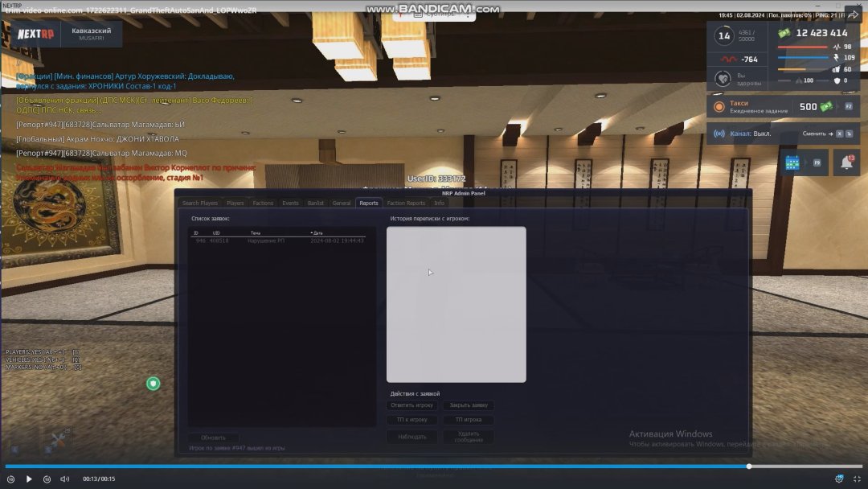Click the F9 key hint button
This screenshot has width=868, height=489.
[x=817, y=162]
